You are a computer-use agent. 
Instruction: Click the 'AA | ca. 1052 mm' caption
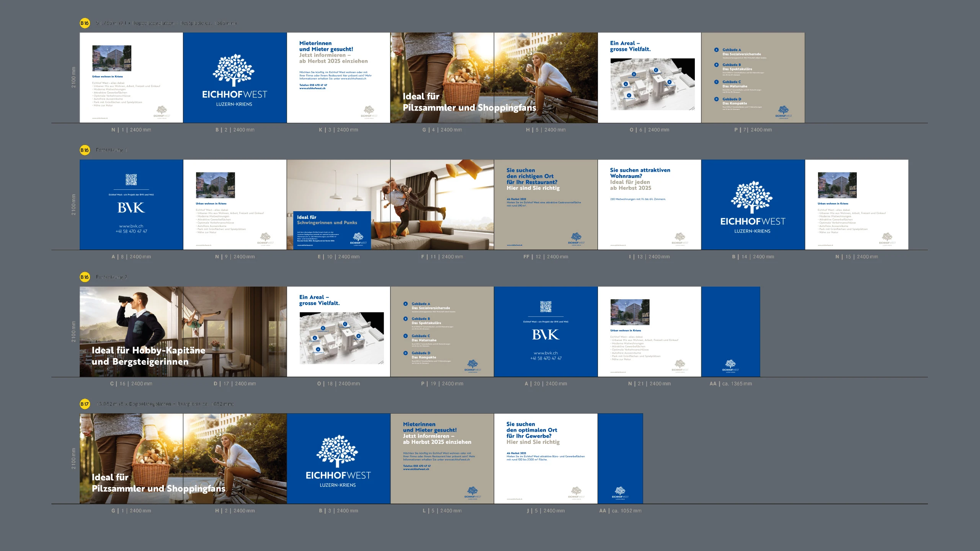click(x=620, y=510)
